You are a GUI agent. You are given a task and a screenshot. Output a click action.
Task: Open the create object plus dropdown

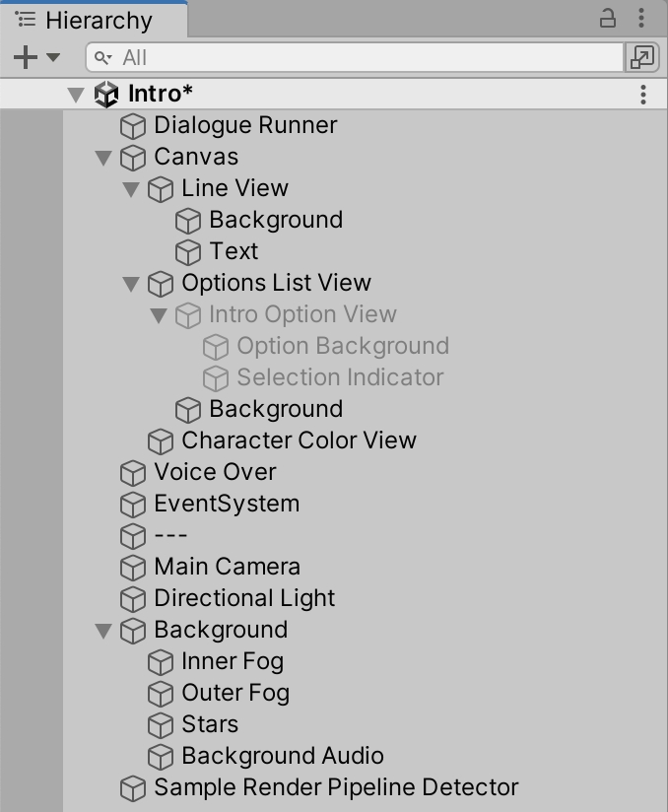pyautogui.click(x=35, y=57)
